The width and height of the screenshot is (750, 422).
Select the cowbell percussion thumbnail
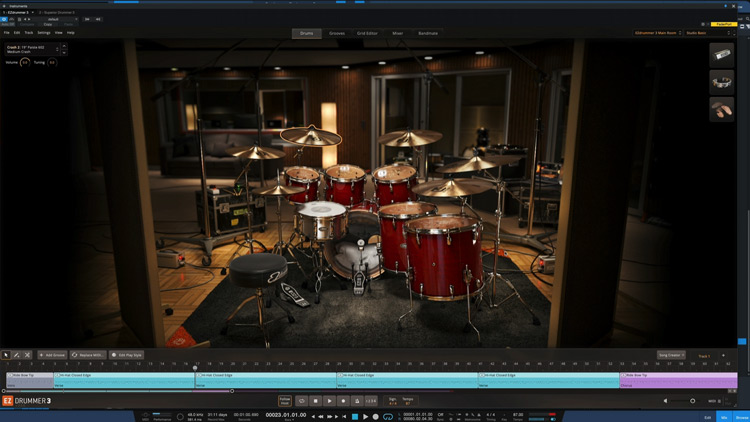721,55
